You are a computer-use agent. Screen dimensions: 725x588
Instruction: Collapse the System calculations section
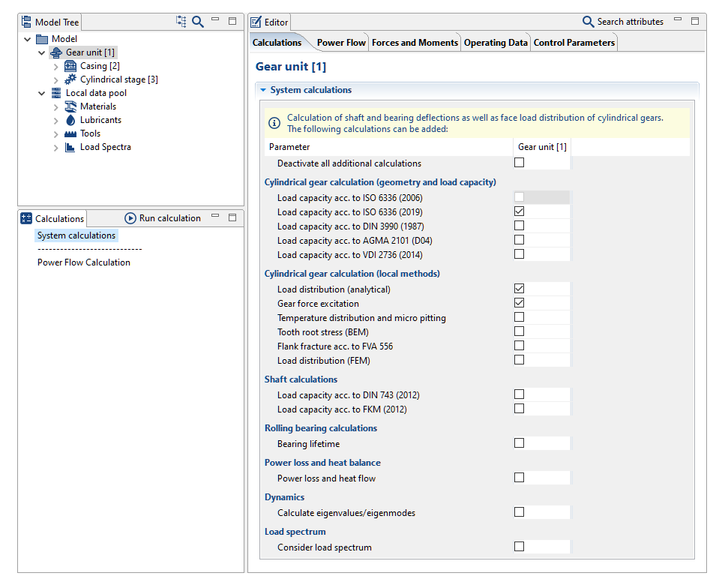tap(264, 88)
